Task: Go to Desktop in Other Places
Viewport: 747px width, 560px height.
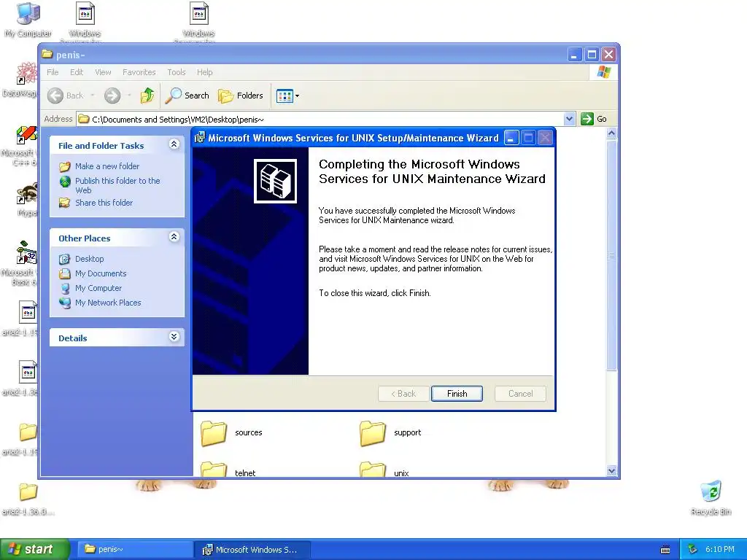Action: (x=89, y=259)
